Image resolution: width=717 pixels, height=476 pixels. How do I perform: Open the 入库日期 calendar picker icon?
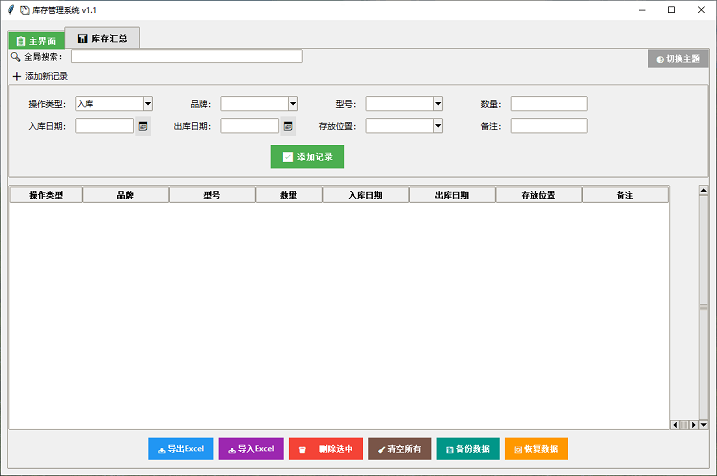click(143, 126)
